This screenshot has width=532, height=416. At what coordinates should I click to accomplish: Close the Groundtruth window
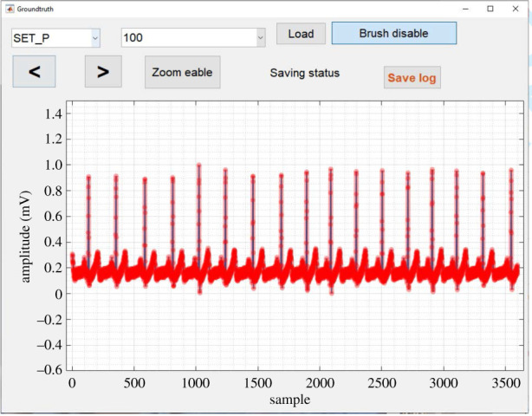point(516,8)
